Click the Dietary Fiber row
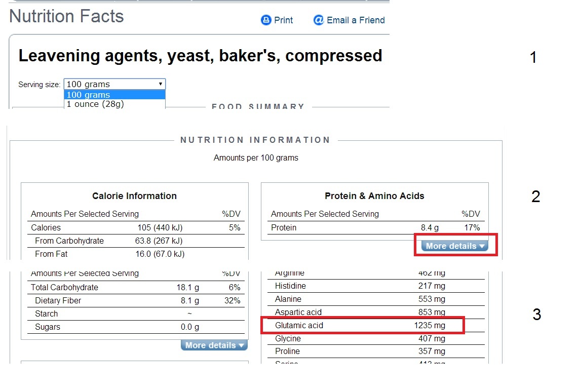This screenshot has width=579, height=392. coord(134,301)
